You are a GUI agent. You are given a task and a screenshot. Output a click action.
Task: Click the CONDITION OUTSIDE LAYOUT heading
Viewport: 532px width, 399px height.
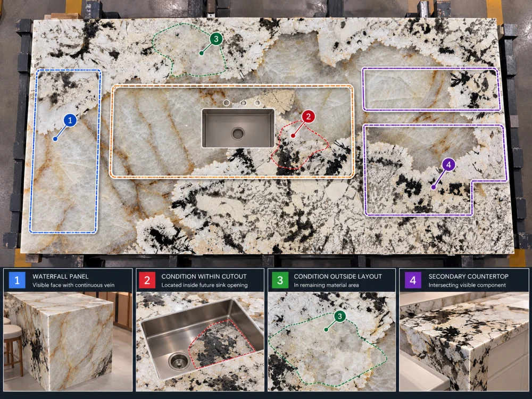coord(338,277)
